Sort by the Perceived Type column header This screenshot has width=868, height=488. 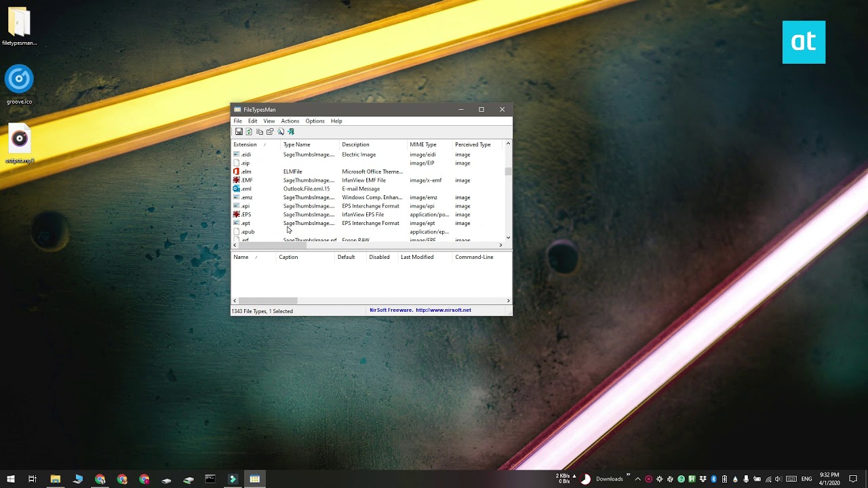click(477, 144)
